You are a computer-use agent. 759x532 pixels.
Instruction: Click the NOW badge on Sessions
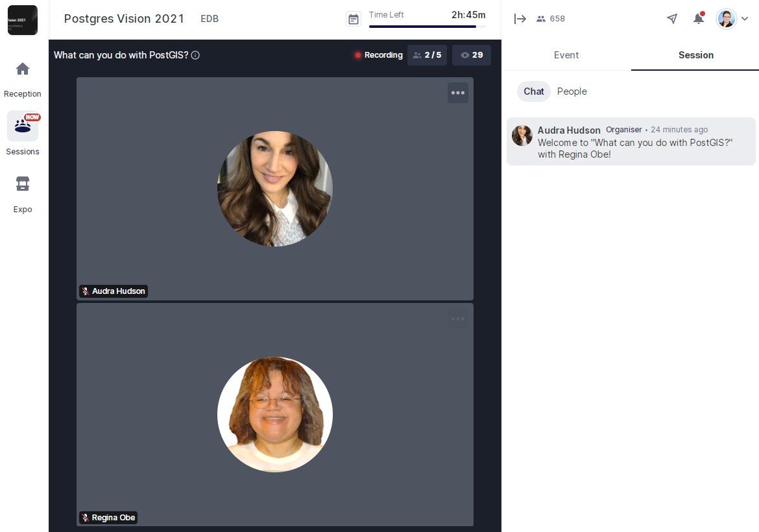click(x=32, y=117)
